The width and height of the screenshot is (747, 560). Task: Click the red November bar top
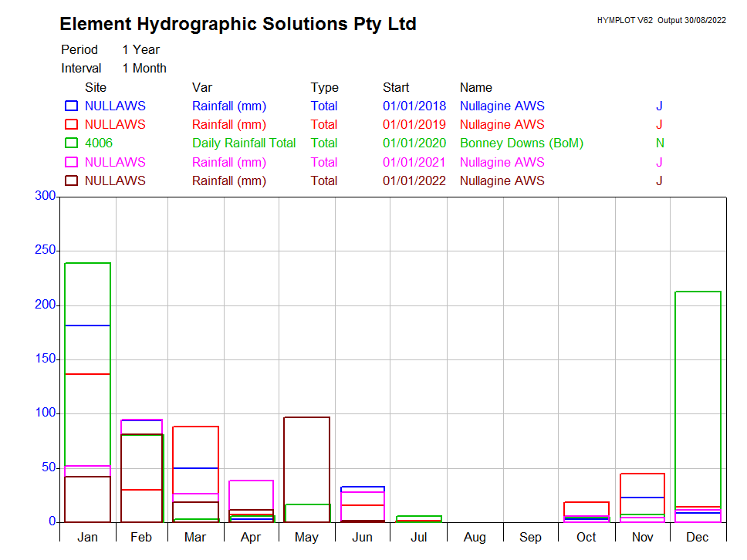click(x=642, y=474)
